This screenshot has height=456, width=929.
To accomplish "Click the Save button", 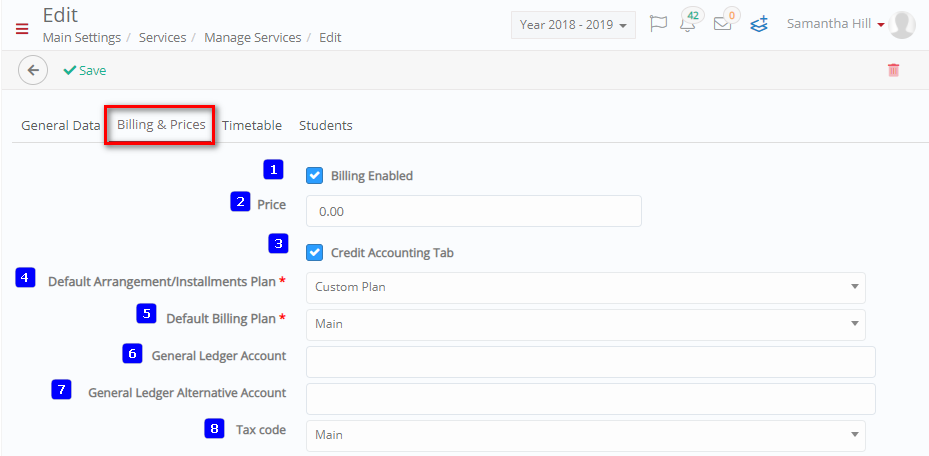I will point(85,70).
